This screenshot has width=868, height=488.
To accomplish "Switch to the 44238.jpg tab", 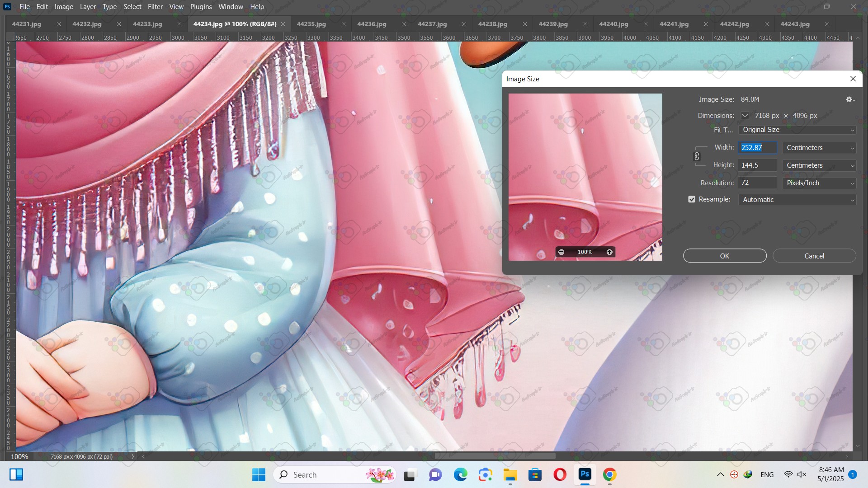I will 493,24.
